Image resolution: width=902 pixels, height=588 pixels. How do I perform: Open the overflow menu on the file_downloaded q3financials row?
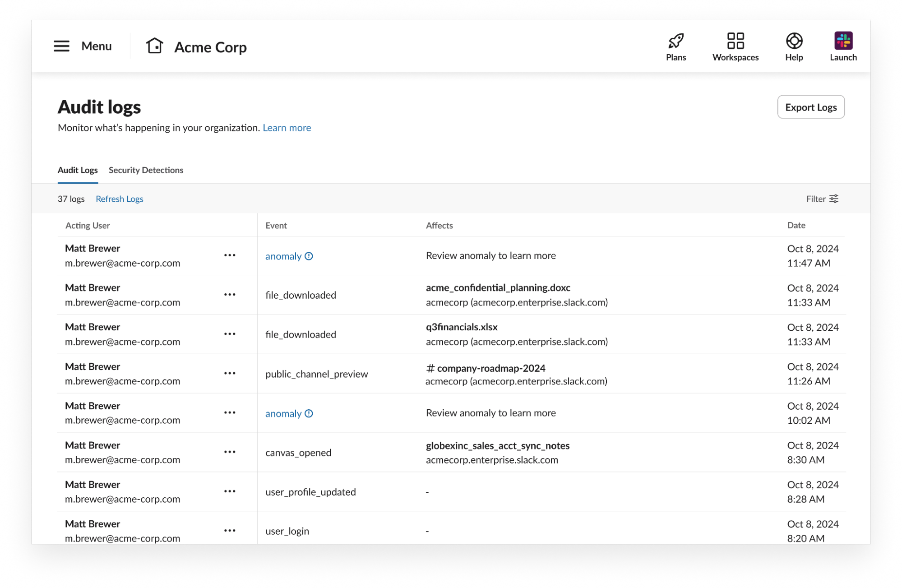[230, 334]
